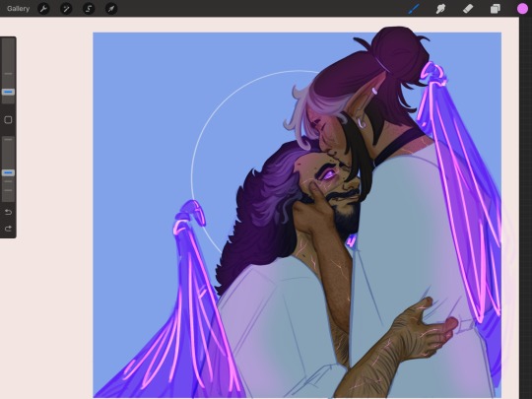Return to the Gallery

pyautogui.click(x=18, y=9)
